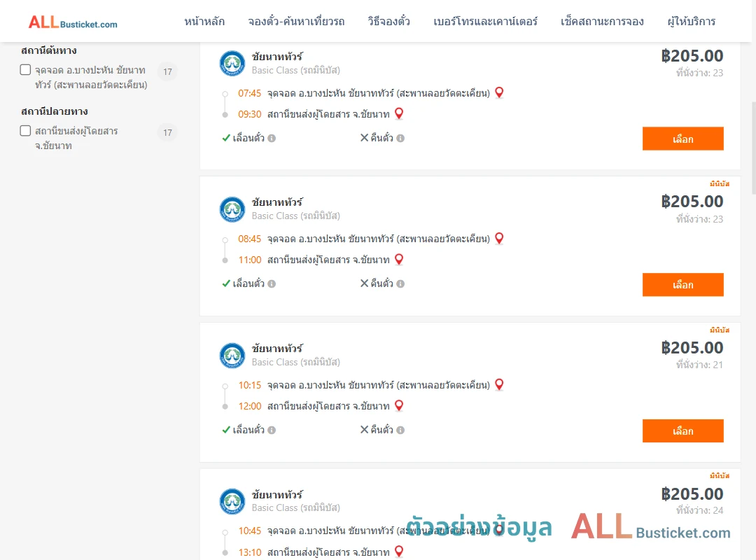The width and height of the screenshot is (756, 560).
Task: Open เบอร์โทรและเคาน์เตอร์ menu item
Action: [x=485, y=22]
